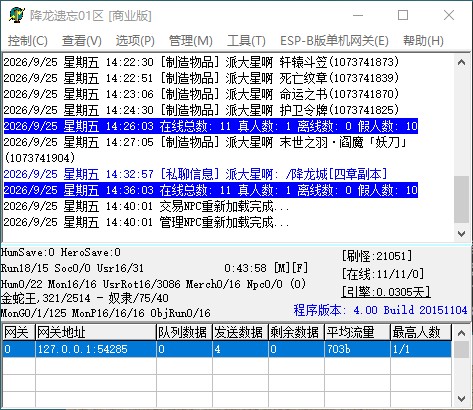Click the [刷怪:21051] status text
The width and height of the screenshot is (473, 410).
click(377, 256)
